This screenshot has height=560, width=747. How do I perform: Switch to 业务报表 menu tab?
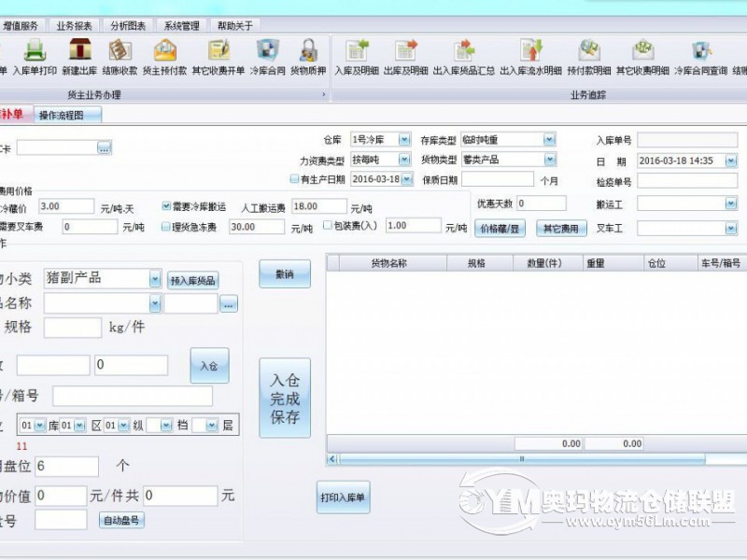75,26
